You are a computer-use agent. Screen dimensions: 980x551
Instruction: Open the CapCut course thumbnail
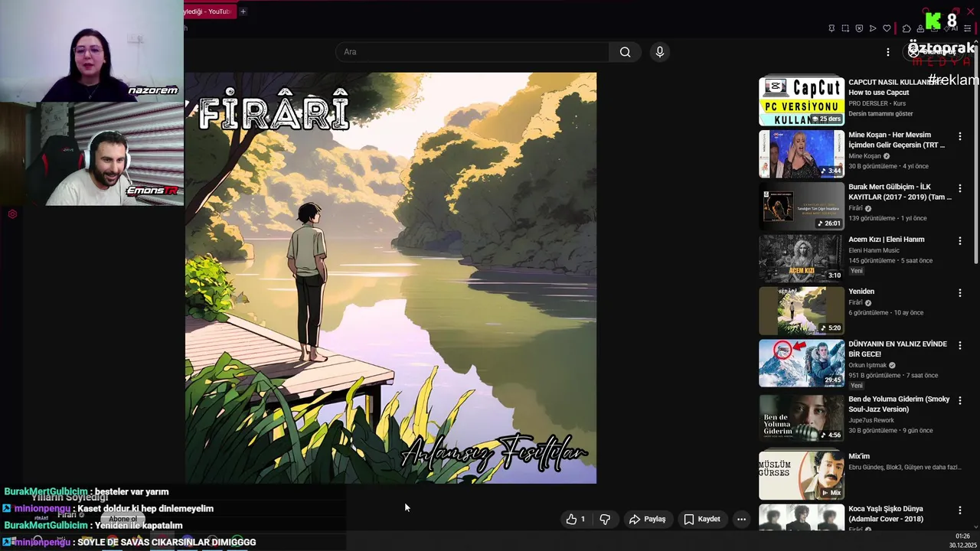tap(802, 101)
